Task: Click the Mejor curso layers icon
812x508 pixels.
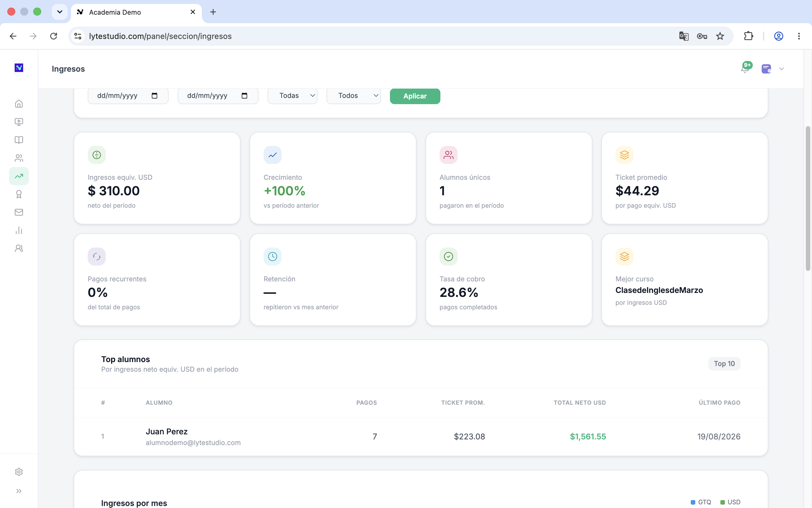Action: pyautogui.click(x=625, y=257)
